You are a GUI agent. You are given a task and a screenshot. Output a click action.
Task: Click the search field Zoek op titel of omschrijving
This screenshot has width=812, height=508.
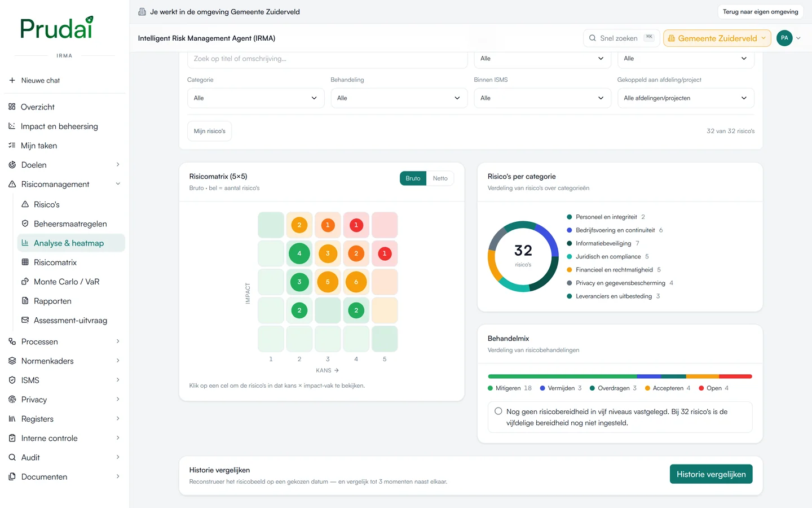tap(327, 59)
